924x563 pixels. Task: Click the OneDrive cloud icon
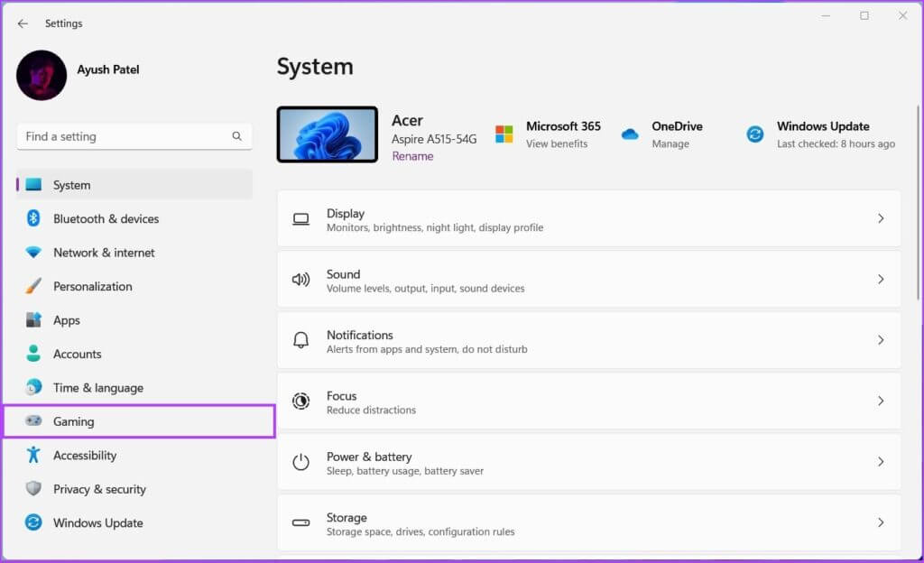point(630,134)
